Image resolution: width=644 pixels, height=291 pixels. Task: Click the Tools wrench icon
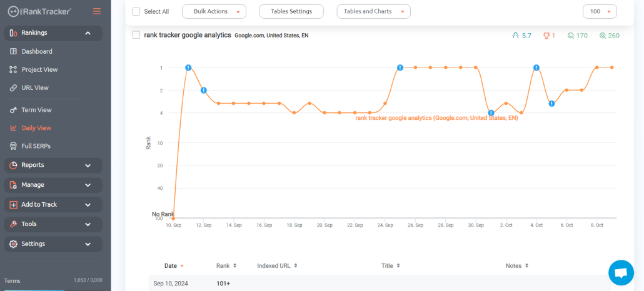coord(13,224)
